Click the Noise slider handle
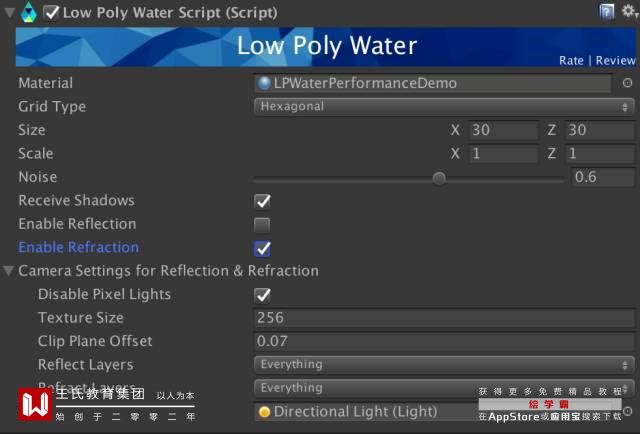Image resolution: width=640 pixels, height=434 pixels. point(439,178)
